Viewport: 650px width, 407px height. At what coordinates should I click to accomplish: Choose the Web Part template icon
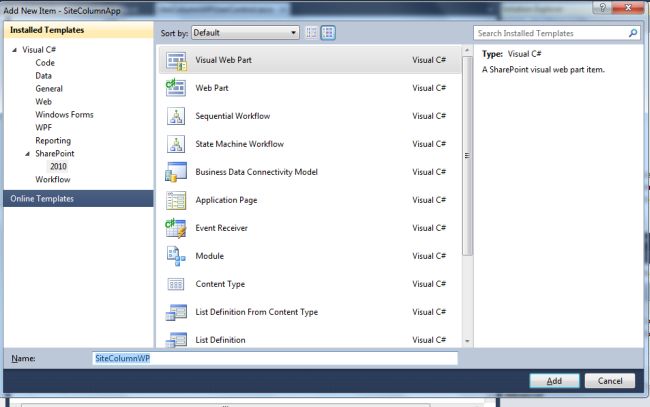(176, 88)
